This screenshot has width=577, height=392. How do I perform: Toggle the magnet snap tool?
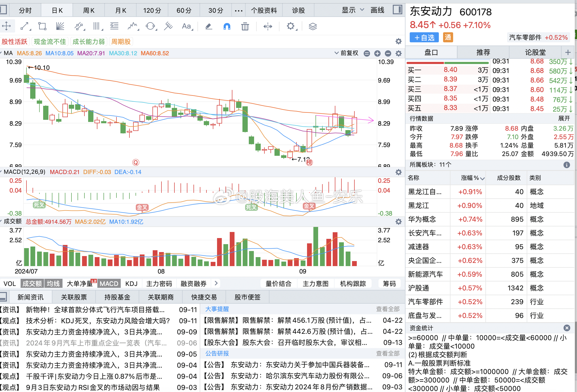point(227,26)
